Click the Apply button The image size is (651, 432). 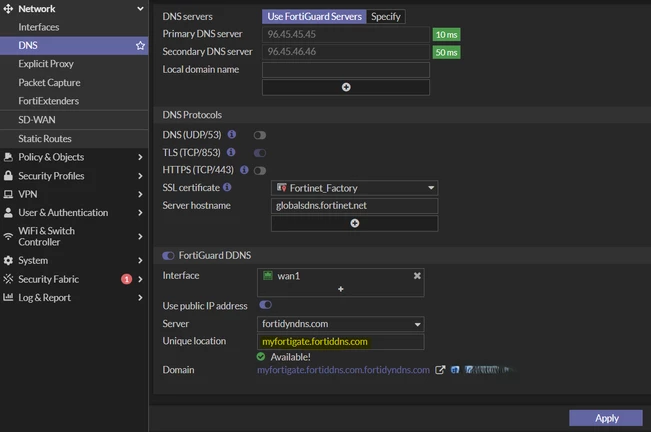coord(606,418)
